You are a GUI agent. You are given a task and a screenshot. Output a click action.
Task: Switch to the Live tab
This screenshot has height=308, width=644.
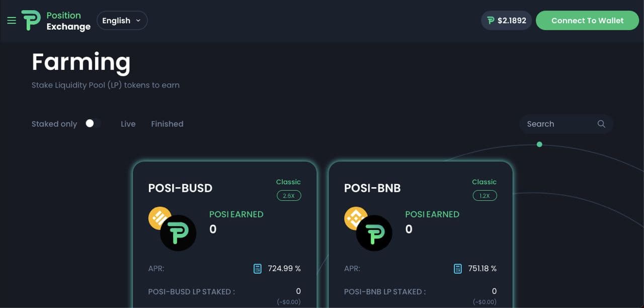pyautogui.click(x=128, y=124)
